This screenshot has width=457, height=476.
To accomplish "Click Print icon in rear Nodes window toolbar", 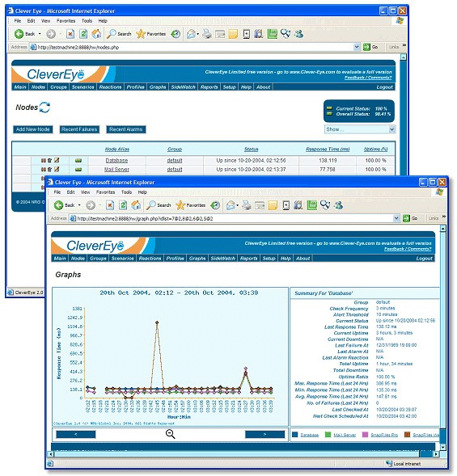I will coord(207,34).
